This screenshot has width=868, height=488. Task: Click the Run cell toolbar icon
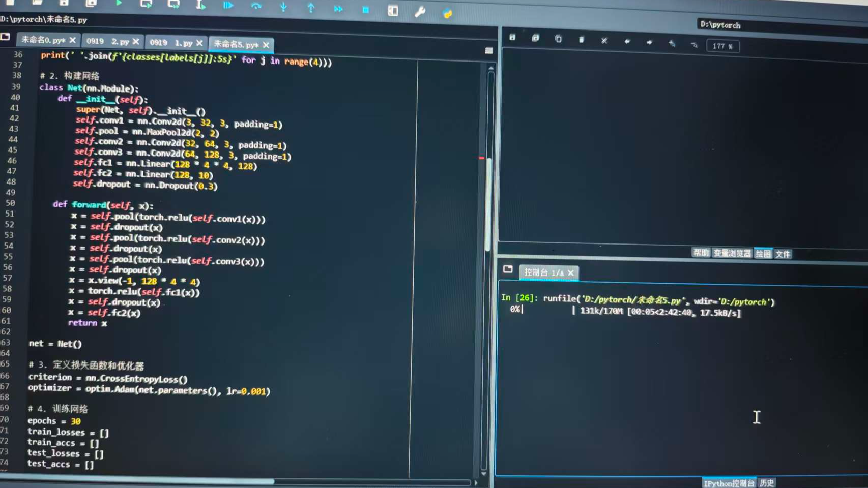click(x=146, y=4)
